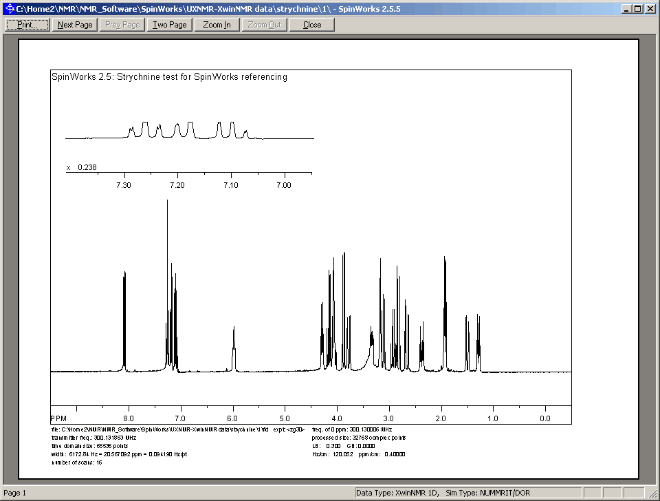The width and height of the screenshot is (660, 501).
Task: Click the main axis label 7.0
Action: point(180,418)
